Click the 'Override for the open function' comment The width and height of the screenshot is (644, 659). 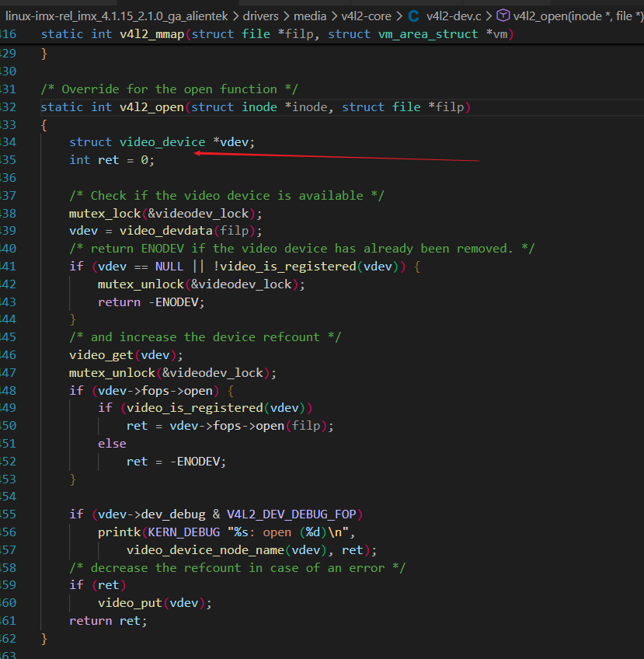pyautogui.click(x=169, y=89)
